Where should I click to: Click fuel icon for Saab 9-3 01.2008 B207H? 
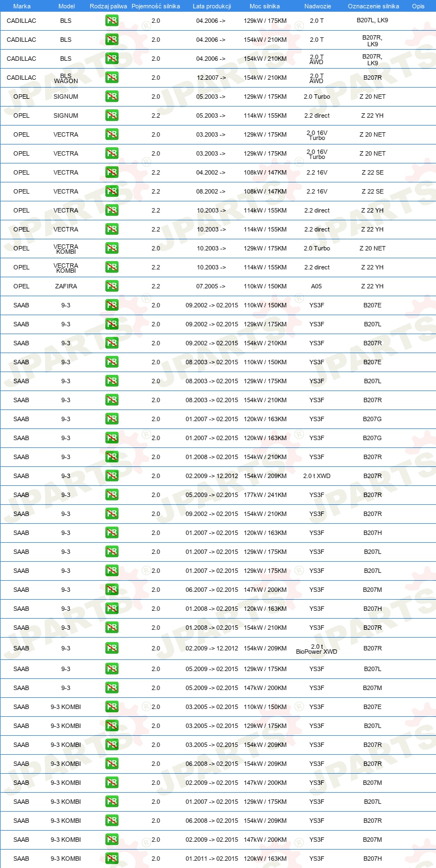[112, 609]
